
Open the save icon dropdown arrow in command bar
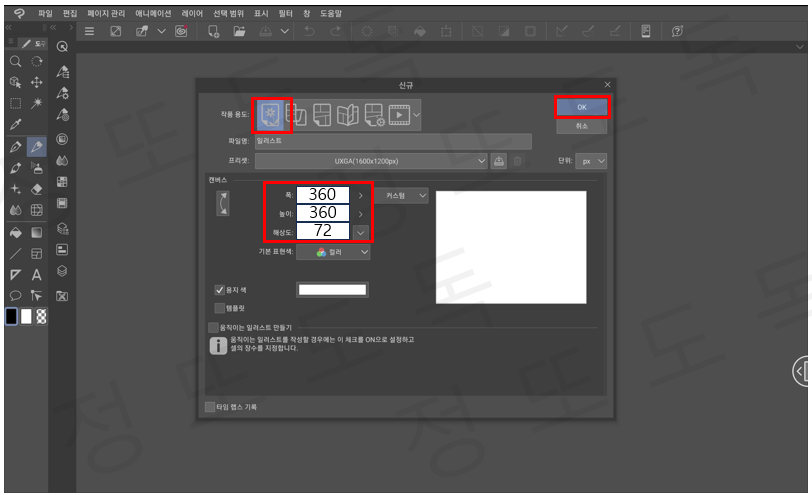coord(285,31)
